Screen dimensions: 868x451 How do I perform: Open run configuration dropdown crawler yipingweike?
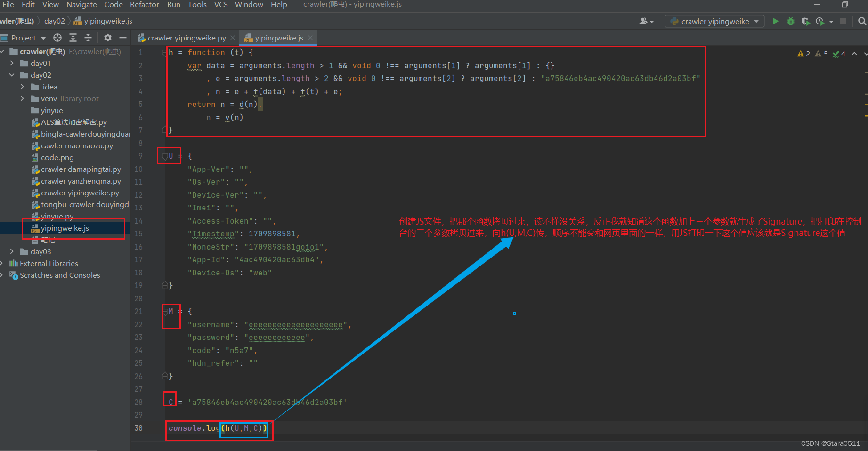pyautogui.click(x=714, y=21)
